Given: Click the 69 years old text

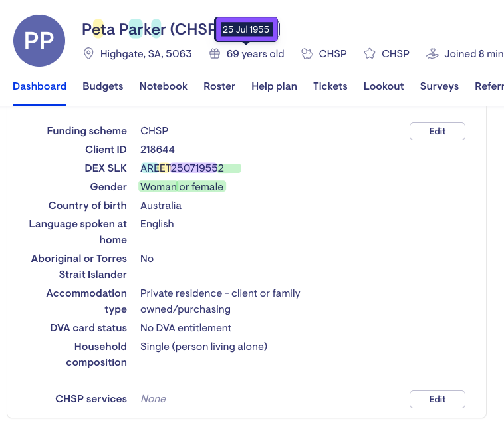Looking at the screenshot, I should coord(255,54).
